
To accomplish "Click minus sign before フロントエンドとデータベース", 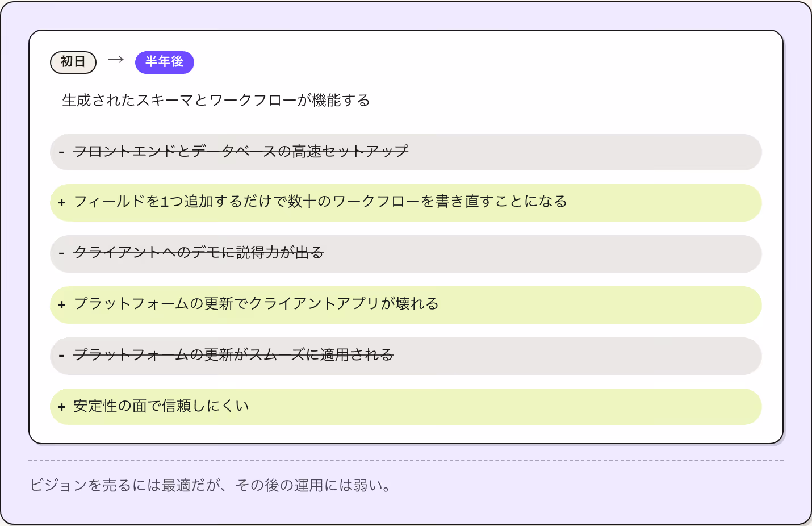I will point(62,152).
